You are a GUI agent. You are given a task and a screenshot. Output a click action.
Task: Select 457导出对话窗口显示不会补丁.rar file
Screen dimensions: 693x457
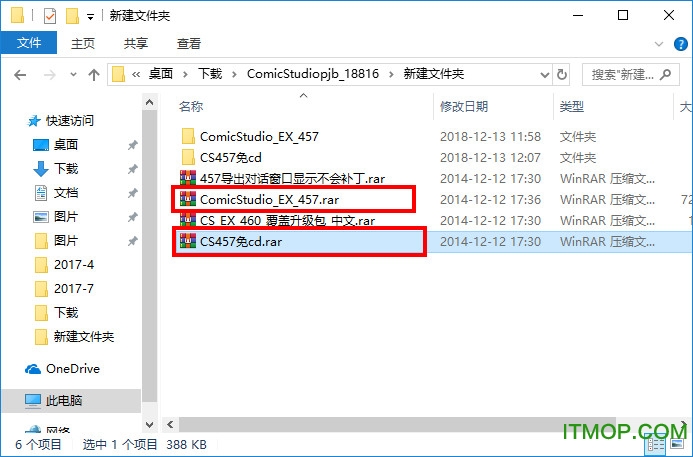293,179
